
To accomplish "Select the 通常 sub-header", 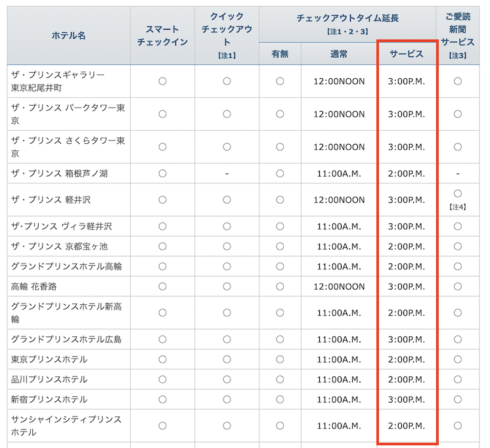I will point(339,54).
